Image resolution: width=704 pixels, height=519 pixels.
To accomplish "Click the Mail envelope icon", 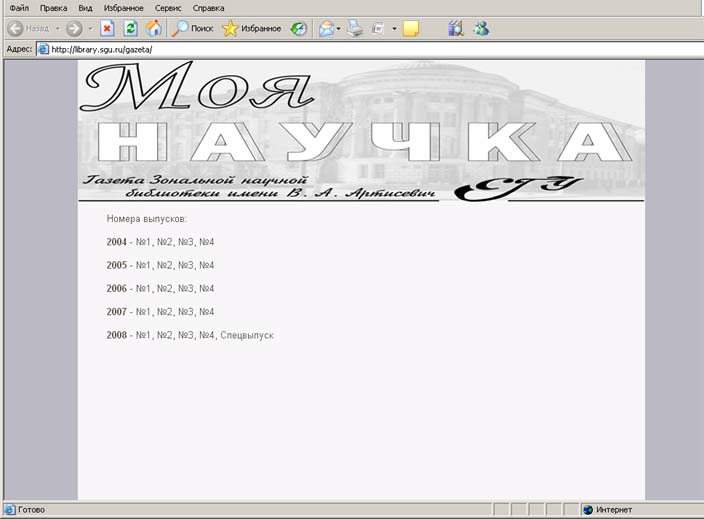I will click(x=326, y=29).
